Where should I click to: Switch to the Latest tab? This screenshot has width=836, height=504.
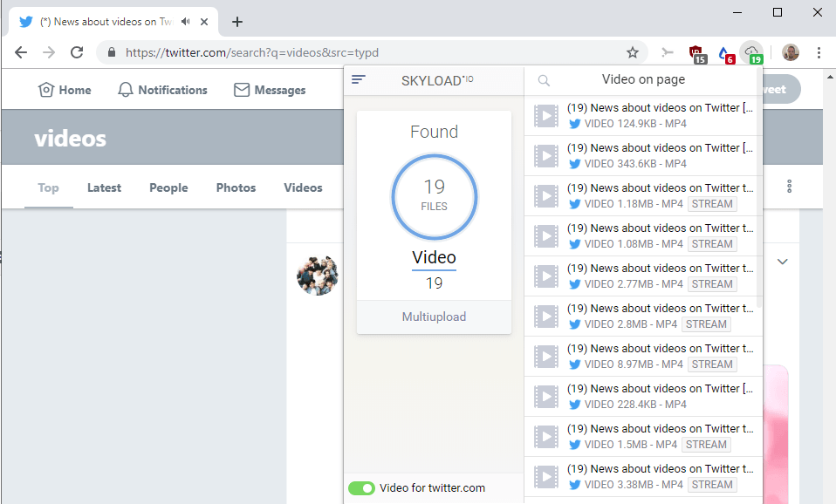[104, 187]
